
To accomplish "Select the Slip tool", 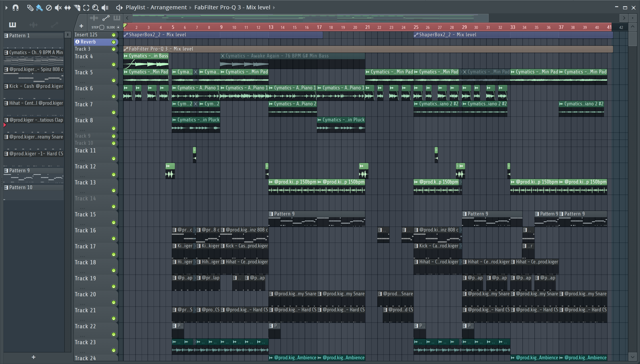I will 67,8.
